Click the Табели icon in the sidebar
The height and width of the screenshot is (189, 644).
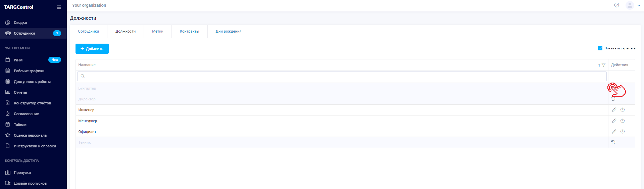[x=8, y=125]
